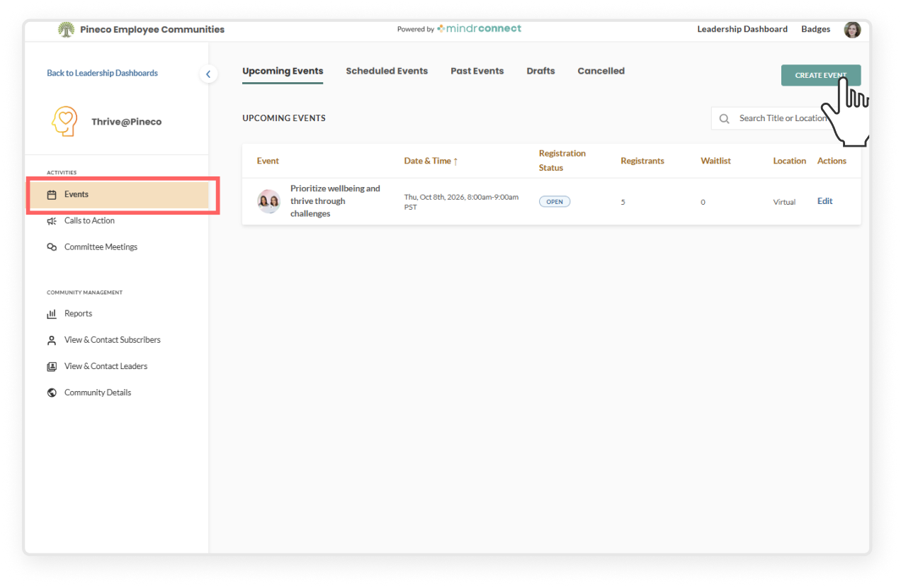The width and height of the screenshot is (901, 588).
Task: Click the Subscribers person icon
Action: 52,340
